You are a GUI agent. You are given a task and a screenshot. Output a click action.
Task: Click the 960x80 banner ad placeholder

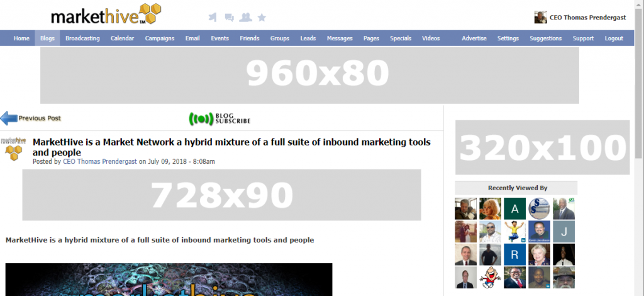[309, 75]
